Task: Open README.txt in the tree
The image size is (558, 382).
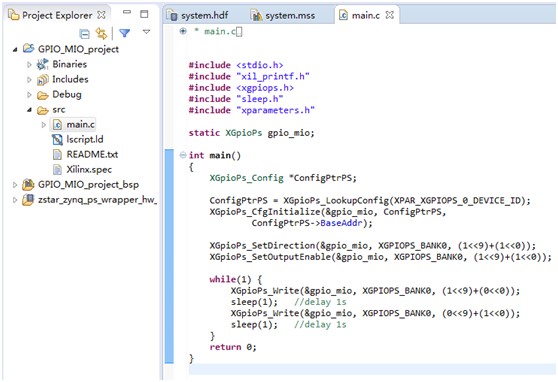Action: coord(92,155)
